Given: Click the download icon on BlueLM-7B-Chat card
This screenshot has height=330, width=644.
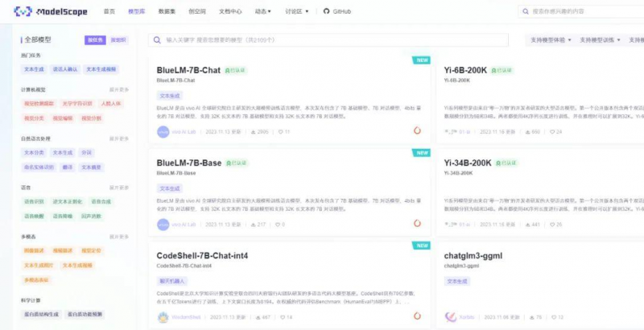Looking at the screenshot, I should pyautogui.click(x=254, y=132).
